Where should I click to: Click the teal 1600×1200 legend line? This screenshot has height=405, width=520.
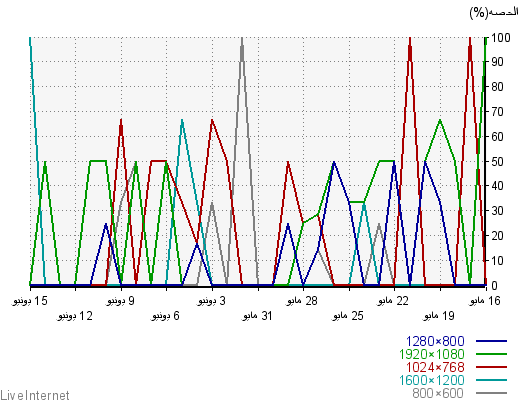point(491,380)
